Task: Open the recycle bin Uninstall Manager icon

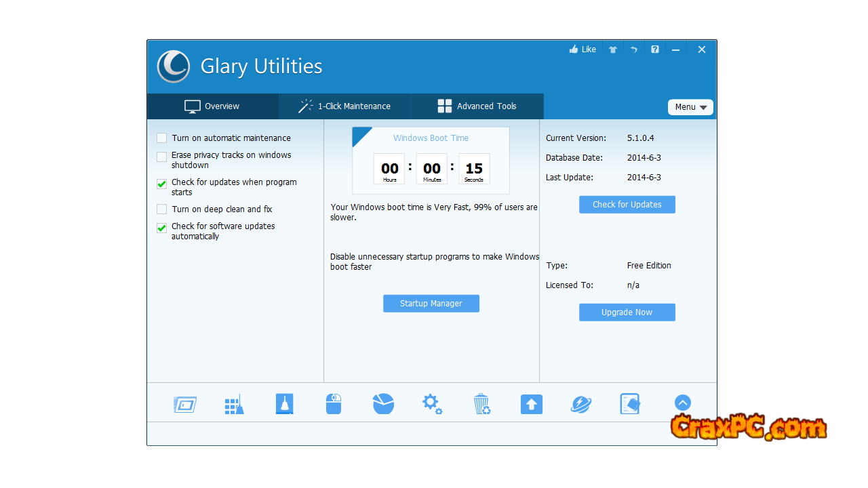Action: tap(481, 405)
